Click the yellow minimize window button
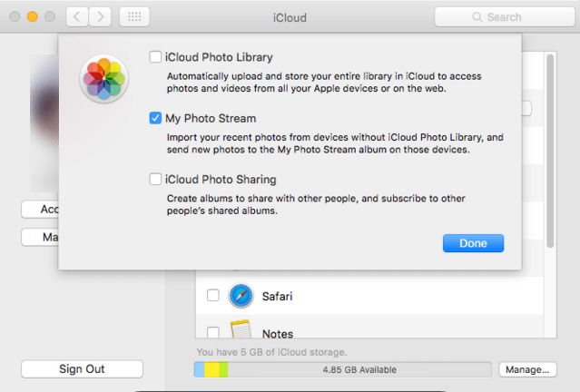This screenshot has width=580, height=392. tap(32, 16)
